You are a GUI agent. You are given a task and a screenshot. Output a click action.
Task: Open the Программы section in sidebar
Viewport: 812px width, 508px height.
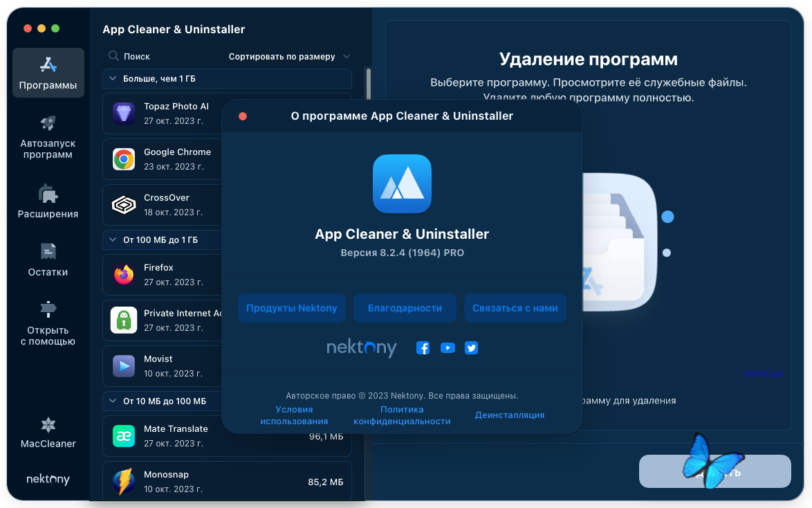click(48, 73)
